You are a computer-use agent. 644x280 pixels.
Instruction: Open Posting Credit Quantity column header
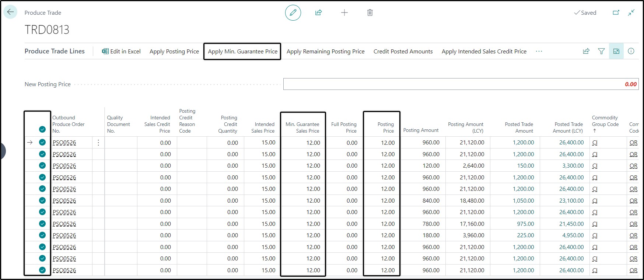click(228, 124)
